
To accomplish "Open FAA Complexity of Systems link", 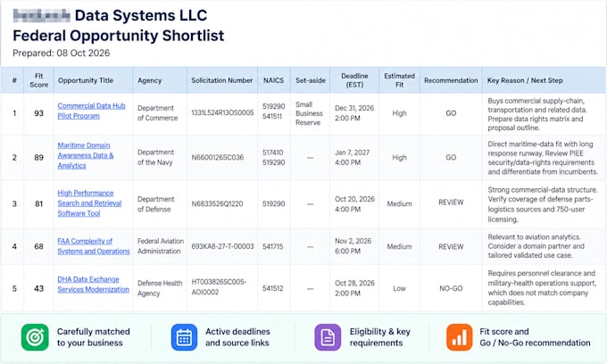I will tap(94, 246).
